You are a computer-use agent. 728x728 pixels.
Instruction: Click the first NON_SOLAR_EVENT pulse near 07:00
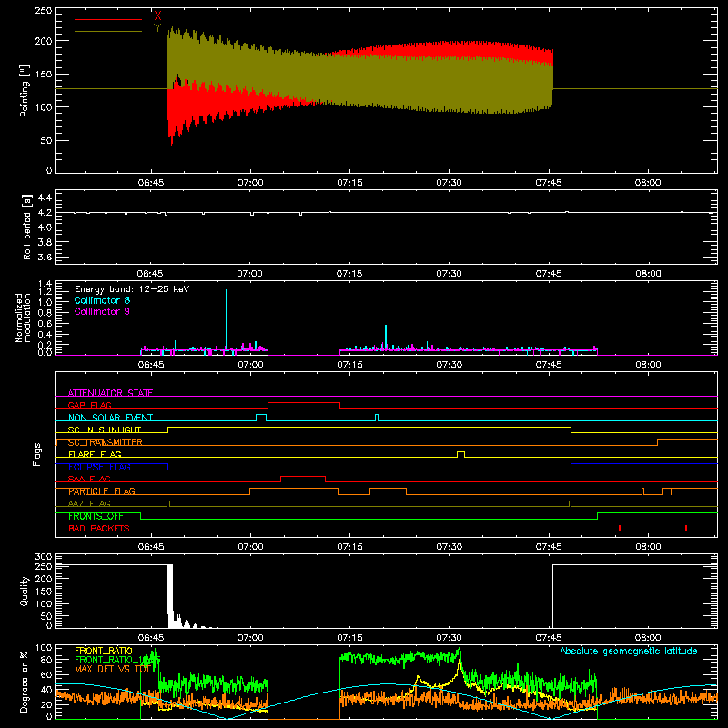pyautogui.click(x=261, y=417)
